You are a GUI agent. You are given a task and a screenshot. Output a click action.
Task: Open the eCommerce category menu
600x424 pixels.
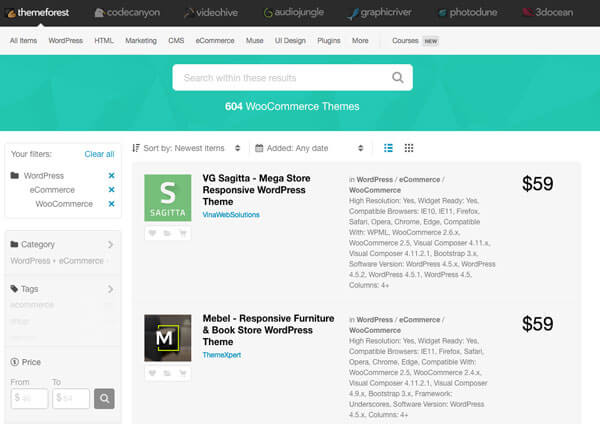tap(215, 41)
